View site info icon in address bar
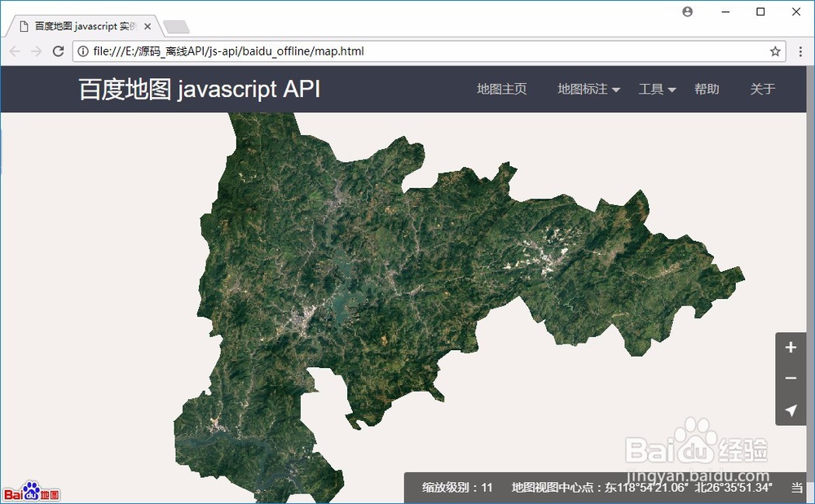 [x=83, y=50]
